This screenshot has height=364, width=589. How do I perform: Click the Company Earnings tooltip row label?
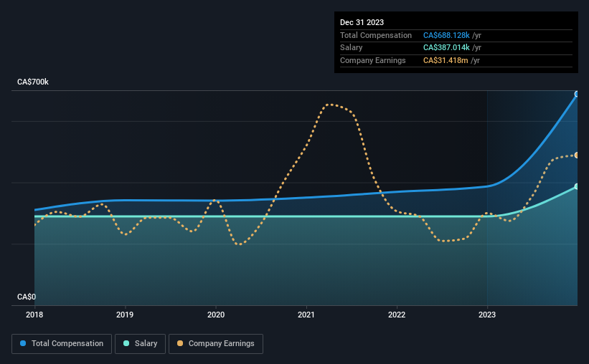pyautogui.click(x=372, y=60)
